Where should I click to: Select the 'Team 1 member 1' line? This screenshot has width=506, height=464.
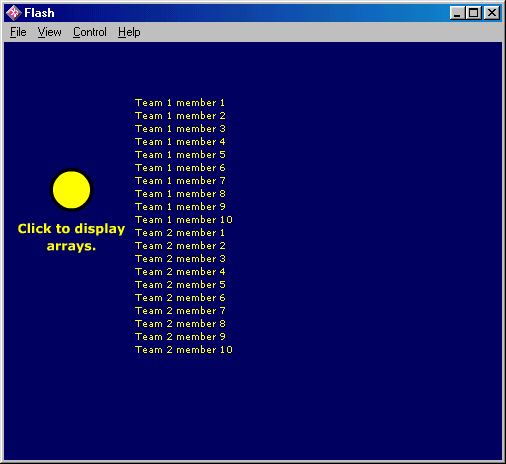click(180, 103)
